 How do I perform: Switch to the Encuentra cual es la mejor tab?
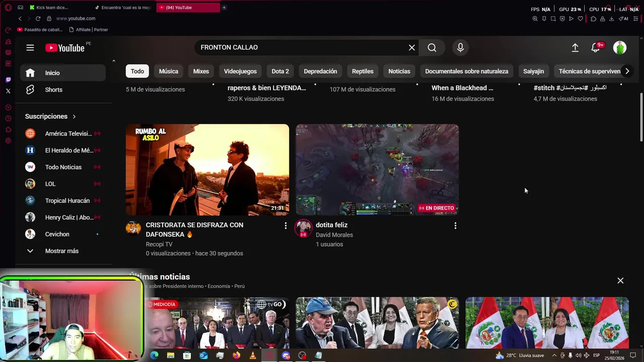pyautogui.click(x=124, y=8)
